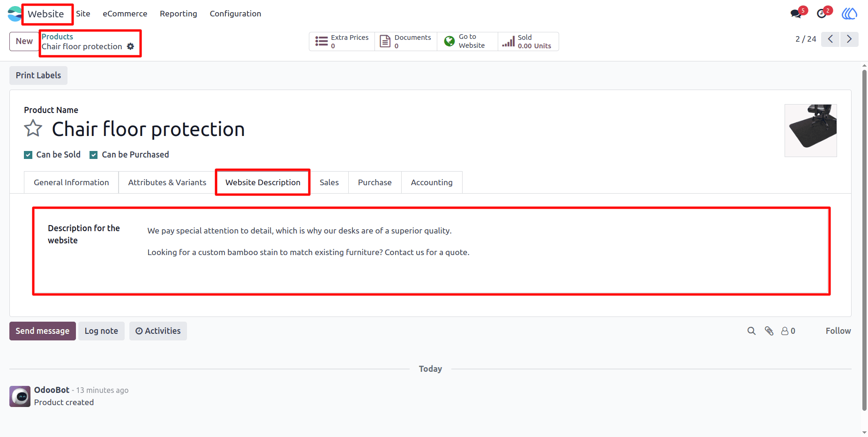Click the Send message button

43,331
